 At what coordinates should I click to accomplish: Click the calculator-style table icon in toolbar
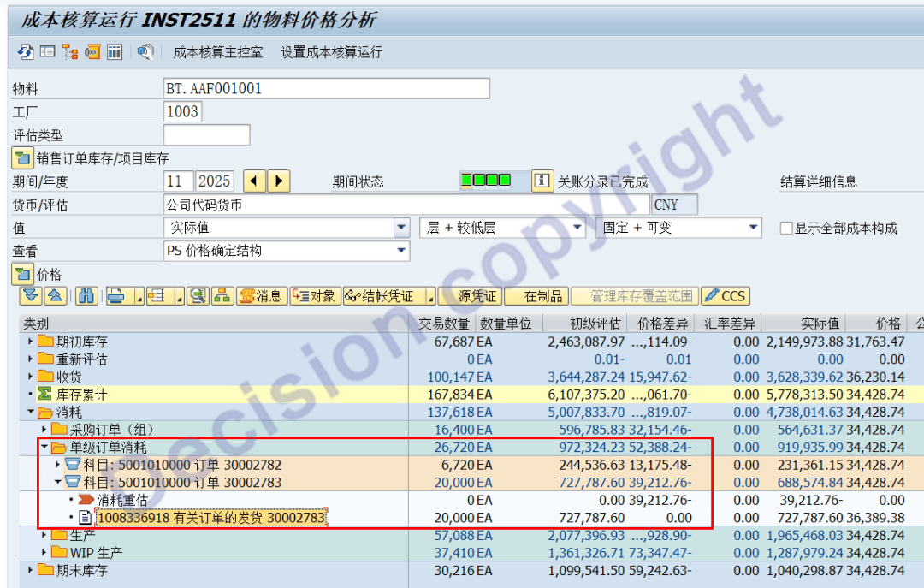(x=115, y=52)
